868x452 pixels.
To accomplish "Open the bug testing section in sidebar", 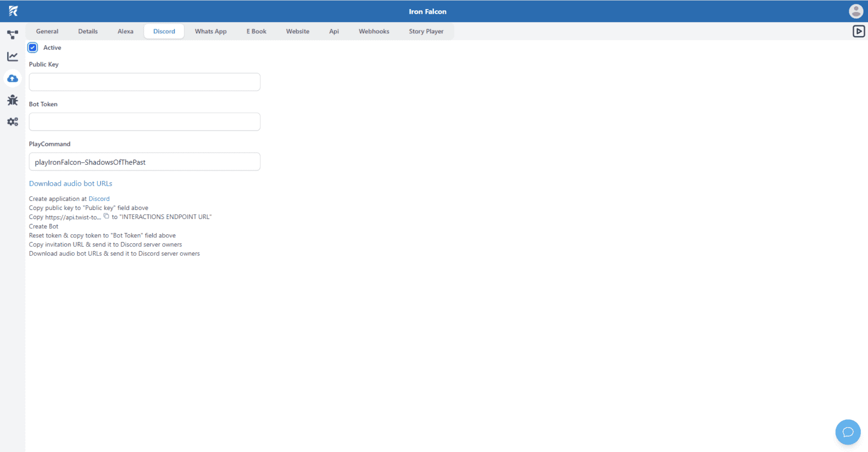I will coord(12,100).
